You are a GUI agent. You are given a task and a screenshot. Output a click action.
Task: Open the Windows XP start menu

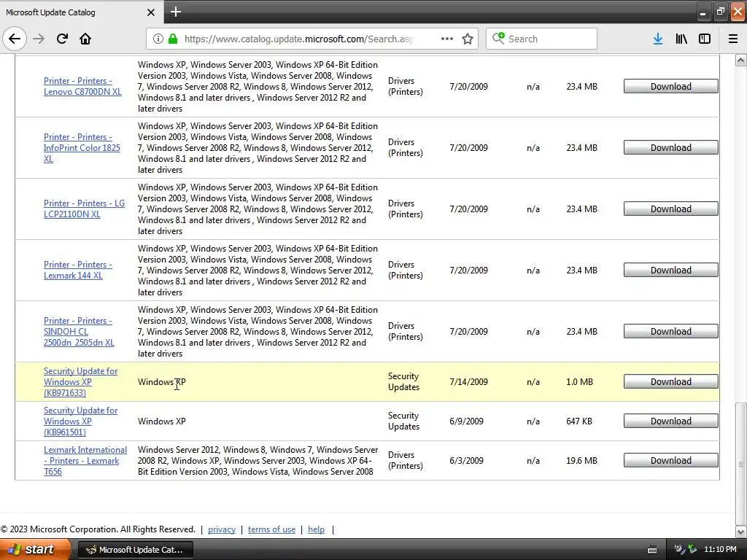coord(35,549)
